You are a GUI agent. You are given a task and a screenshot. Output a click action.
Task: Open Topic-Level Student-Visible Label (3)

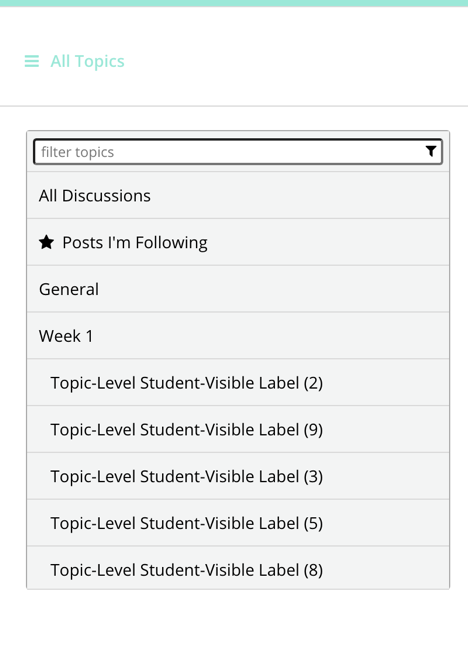(238, 476)
